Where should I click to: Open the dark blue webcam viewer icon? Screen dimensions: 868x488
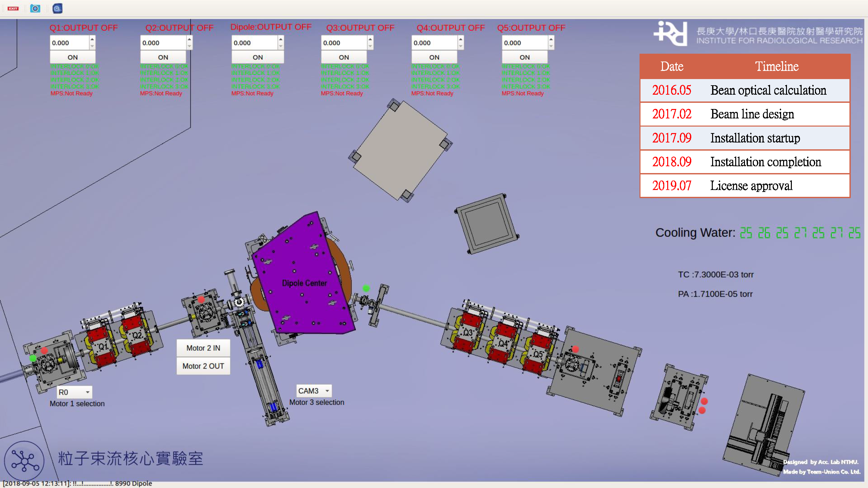click(58, 8)
